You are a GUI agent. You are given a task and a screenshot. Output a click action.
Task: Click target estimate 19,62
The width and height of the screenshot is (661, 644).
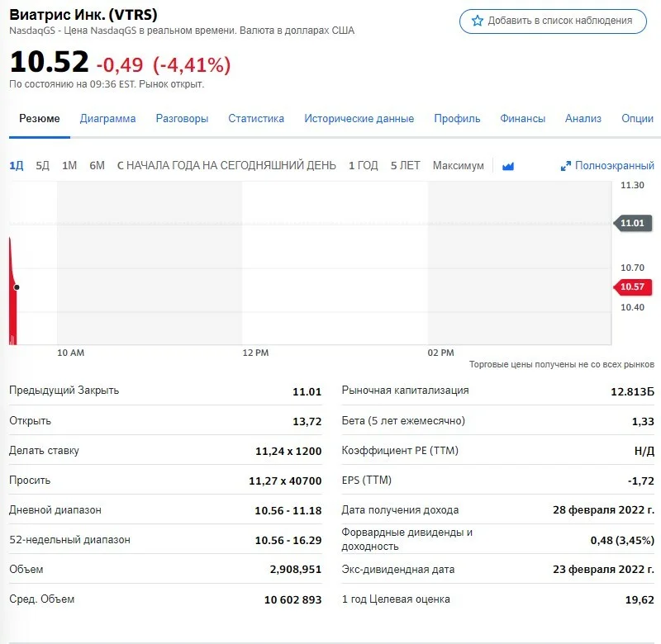coord(640,599)
